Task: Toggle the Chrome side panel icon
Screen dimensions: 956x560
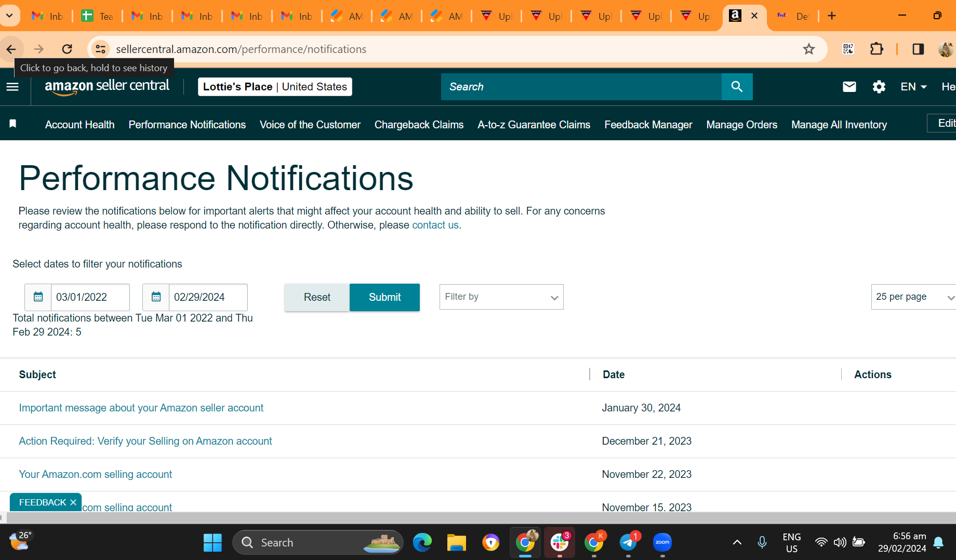Action: (x=918, y=49)
